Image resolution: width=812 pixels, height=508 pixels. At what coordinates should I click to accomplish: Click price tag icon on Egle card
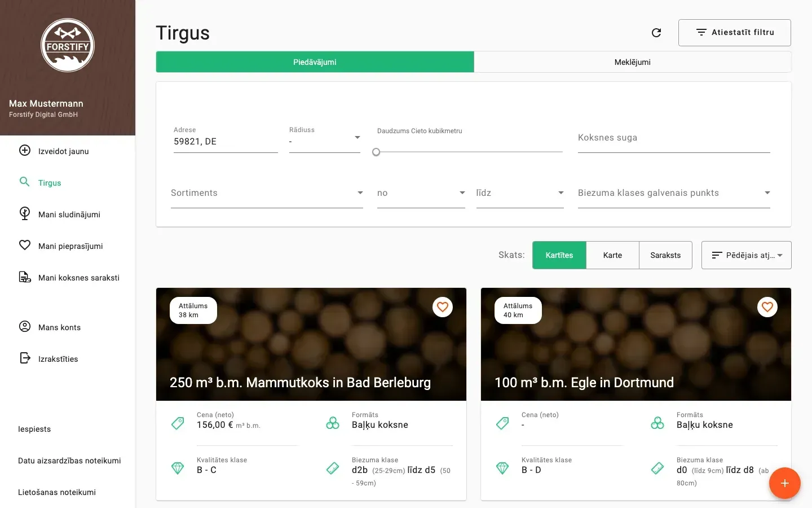[x=502, y=423]
